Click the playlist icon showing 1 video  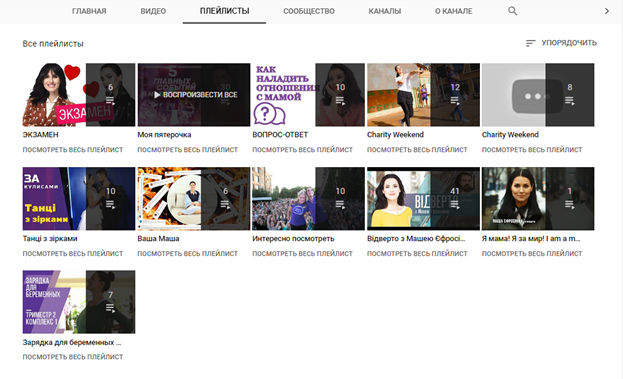click(570, 205)
